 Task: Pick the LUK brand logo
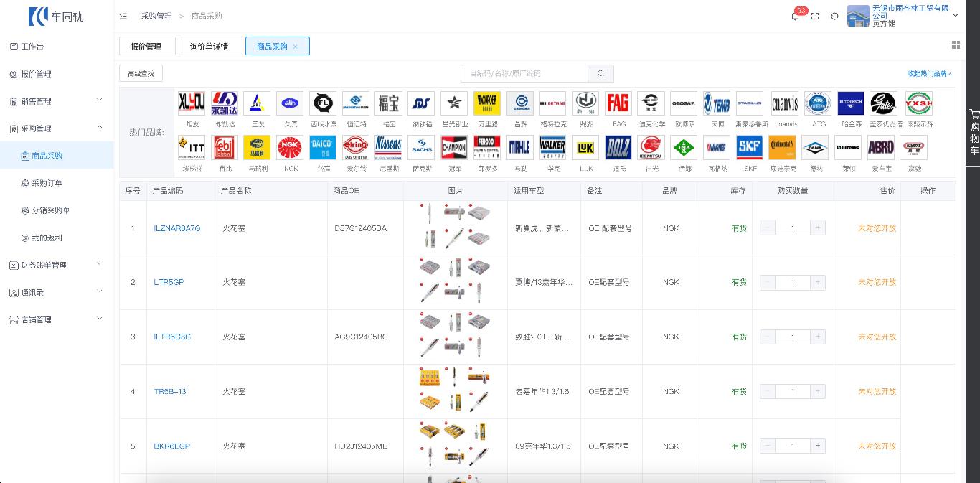click(585, 147)
